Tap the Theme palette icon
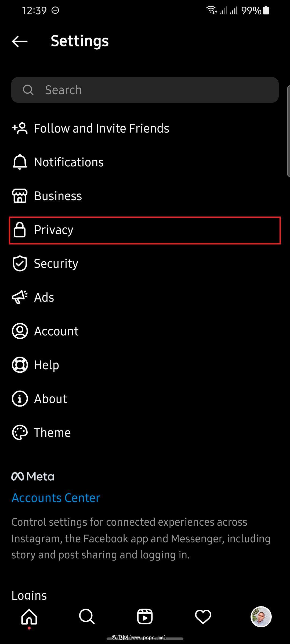290x644 pixels. pos(20,433)
